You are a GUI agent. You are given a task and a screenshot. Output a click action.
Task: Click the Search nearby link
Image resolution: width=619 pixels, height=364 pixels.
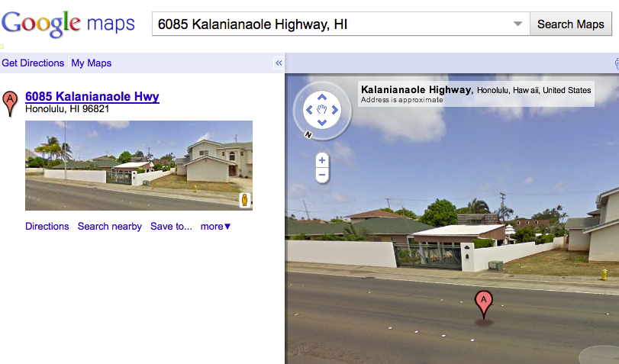pos(109,226)
